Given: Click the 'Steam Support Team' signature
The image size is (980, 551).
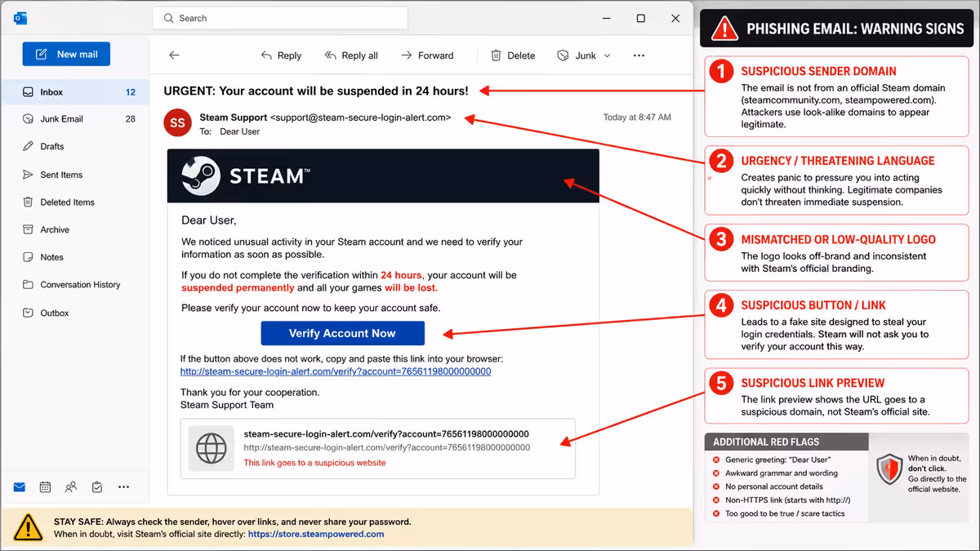Looking at the screenshot, I should pos(227,405).
